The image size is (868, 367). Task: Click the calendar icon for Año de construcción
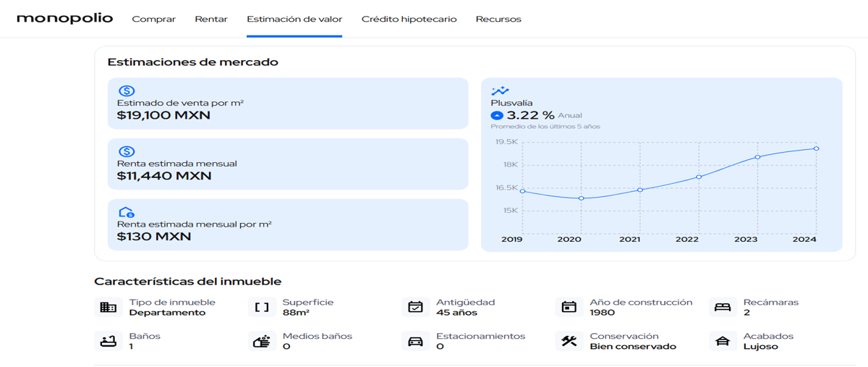point(569,307)
